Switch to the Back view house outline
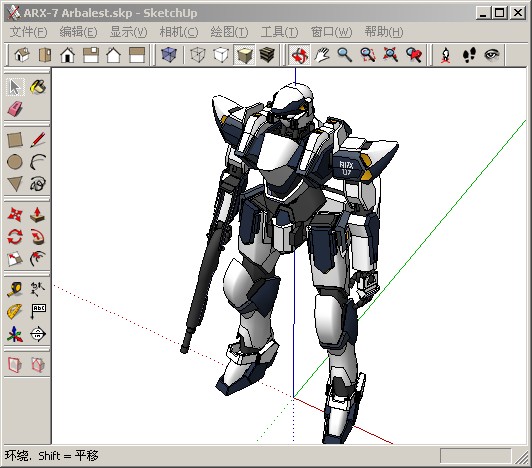This screenshot has width=532, height=468. (x=114, y=55)
